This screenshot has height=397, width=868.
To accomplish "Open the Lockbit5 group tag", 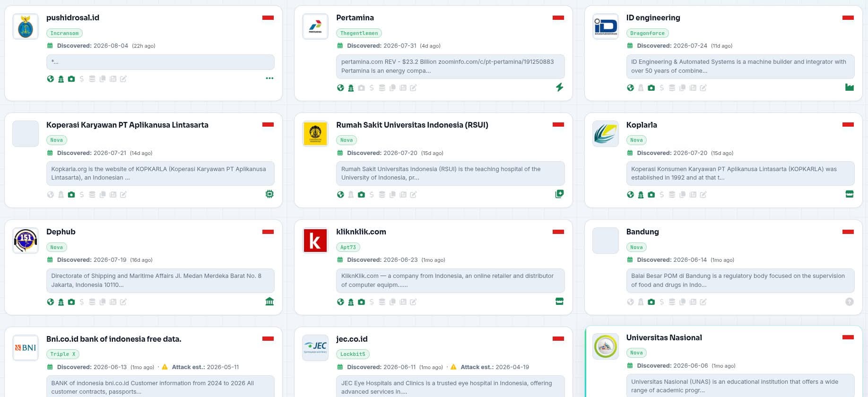I will (353, 354).
